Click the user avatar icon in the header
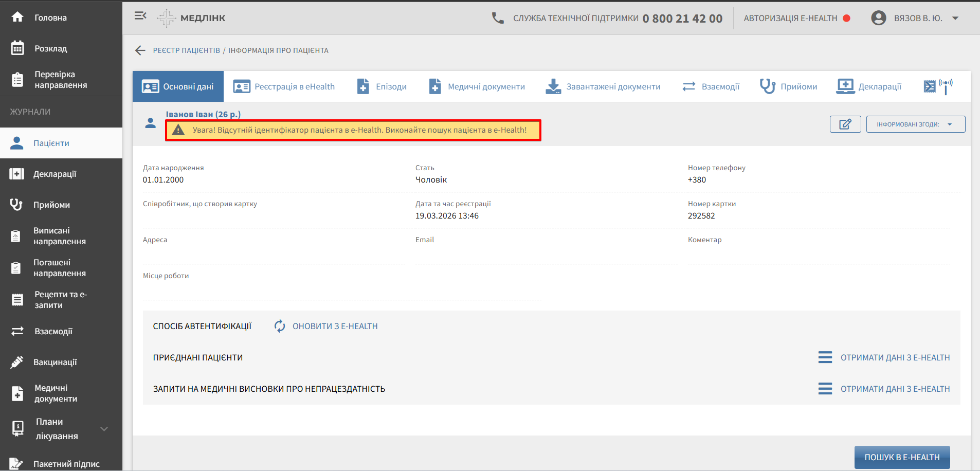 coord(878,18)
